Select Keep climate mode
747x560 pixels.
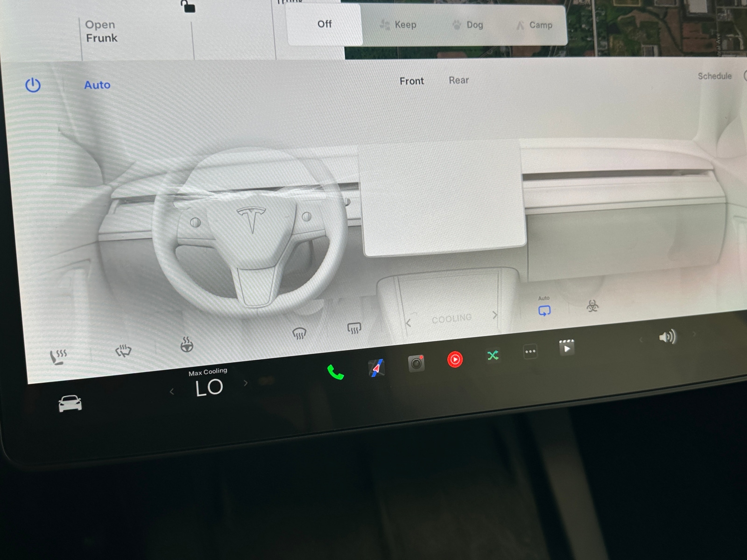(398, 25)
